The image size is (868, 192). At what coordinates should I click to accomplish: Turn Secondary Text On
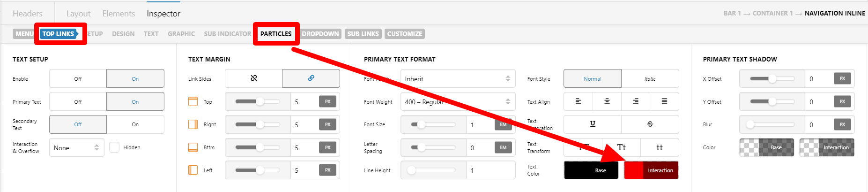tap(135, 124)
